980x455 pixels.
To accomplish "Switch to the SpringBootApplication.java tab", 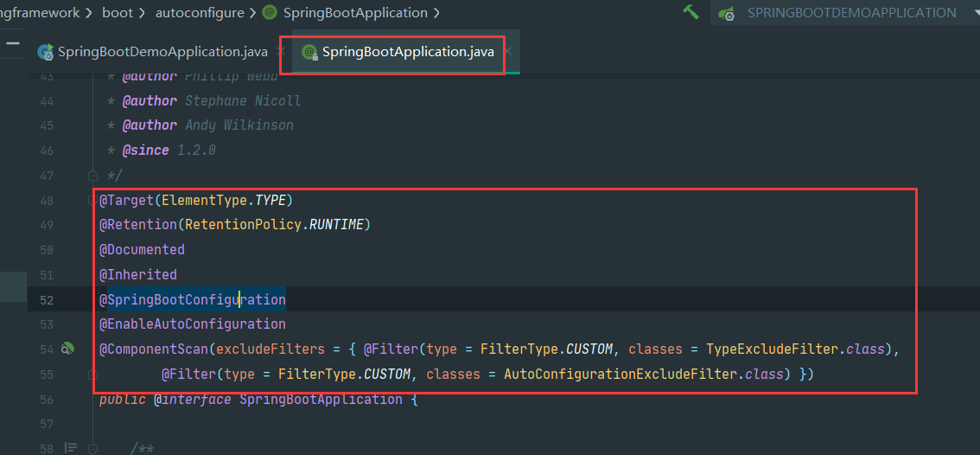I will pos(408,52).
